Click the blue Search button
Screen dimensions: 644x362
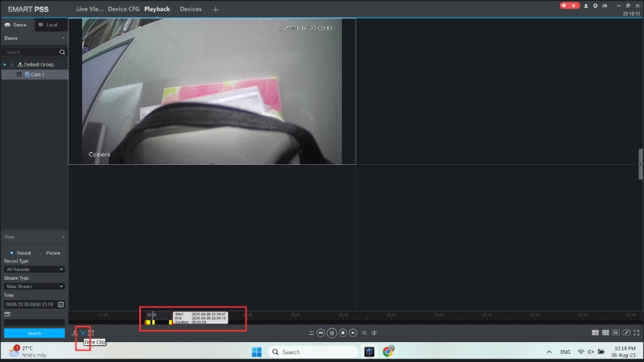(x=34, y=332)
